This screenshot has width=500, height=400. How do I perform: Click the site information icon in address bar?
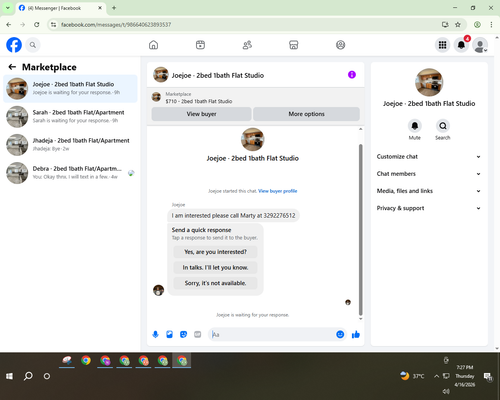point(53,25)
